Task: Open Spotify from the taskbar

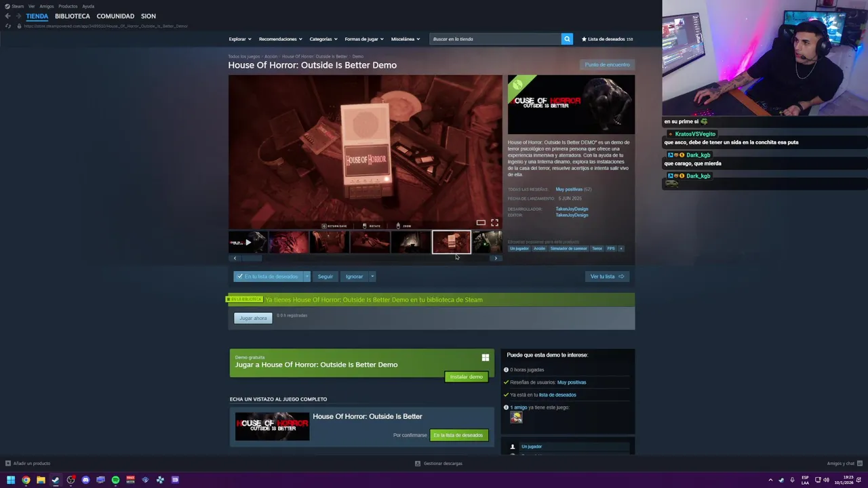Action: pyautogui.click(x=115, y=480)
